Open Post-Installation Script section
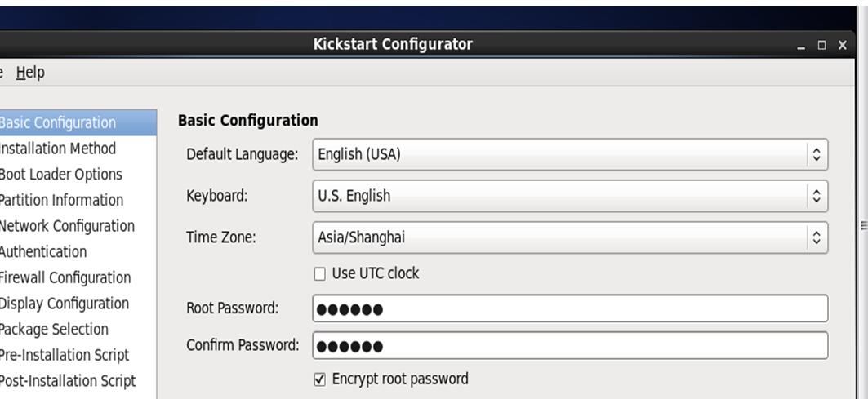The height and width of the screenshot is (399, 868). coord(77,381)
